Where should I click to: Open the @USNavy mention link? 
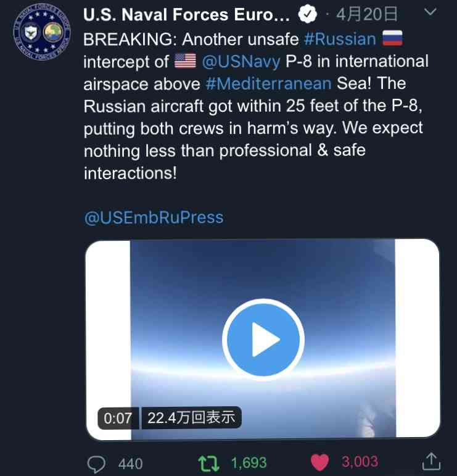[241, 62]
